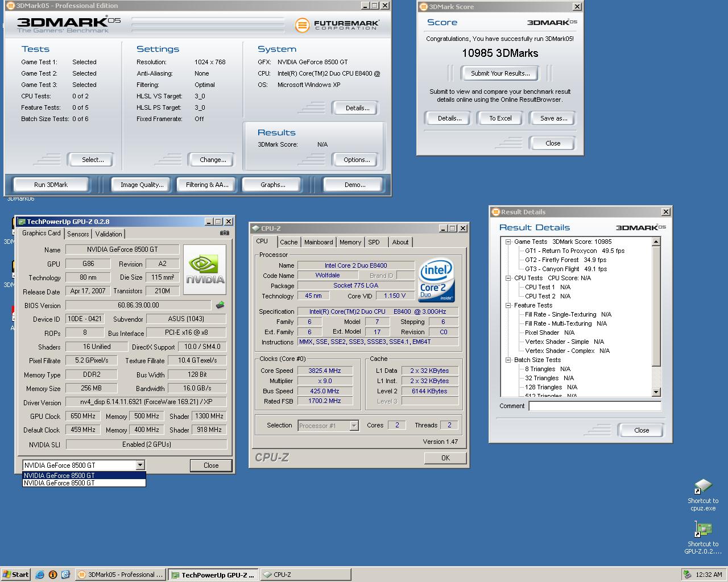The width and height of the screenshot is (728, 582).
Task: Open the Processor #1 selection dropdown
Action: 354,425
